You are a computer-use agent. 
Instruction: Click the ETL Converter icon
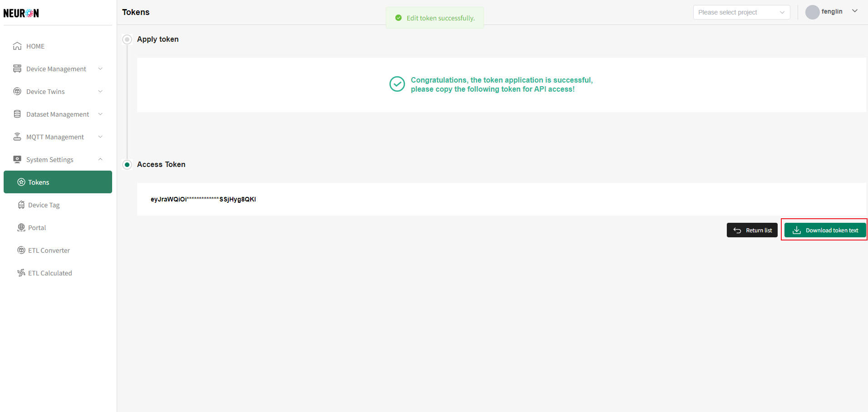coord(21,250)
